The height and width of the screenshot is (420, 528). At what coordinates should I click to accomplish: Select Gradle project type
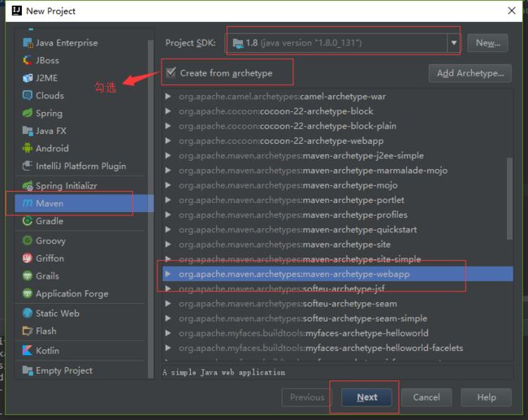(x=80, y=221)
